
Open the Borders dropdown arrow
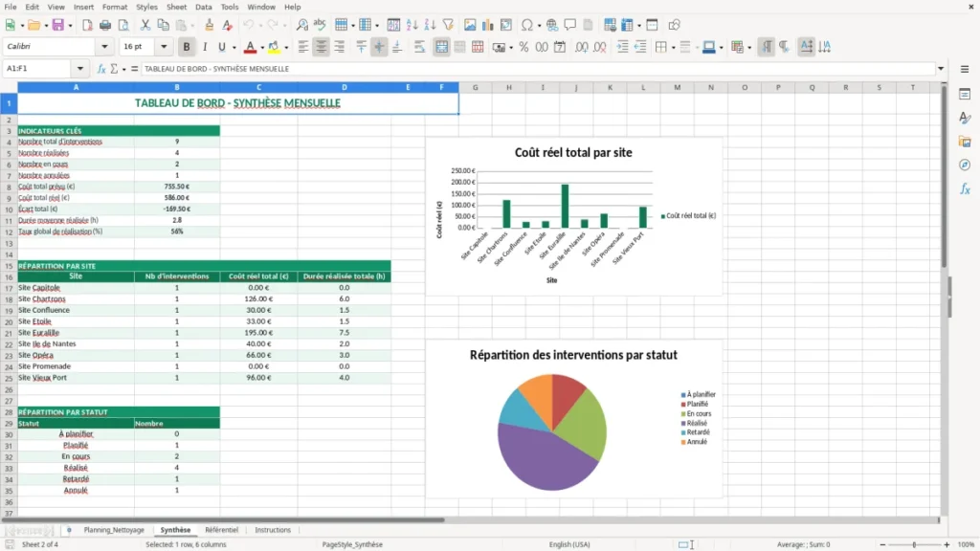coord(673,48)
